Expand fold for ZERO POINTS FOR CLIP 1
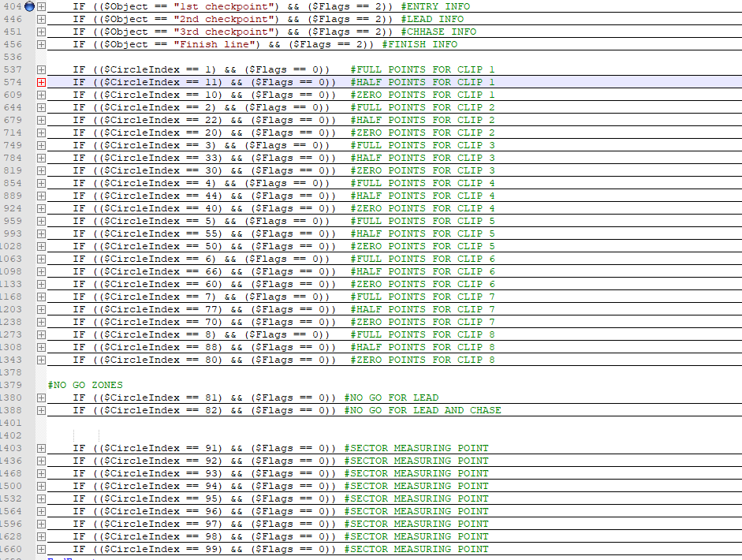 coord(41,95)
